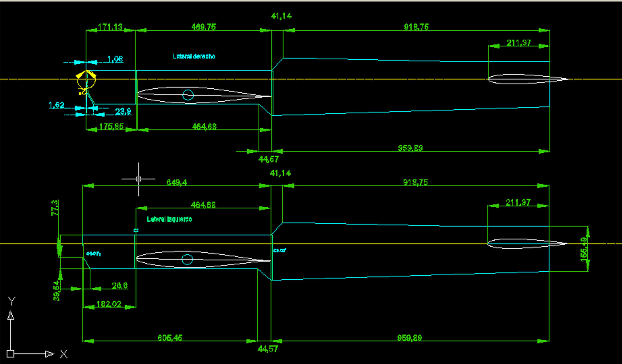Select the 'Lateral derecho' text label

pos(194,56)
